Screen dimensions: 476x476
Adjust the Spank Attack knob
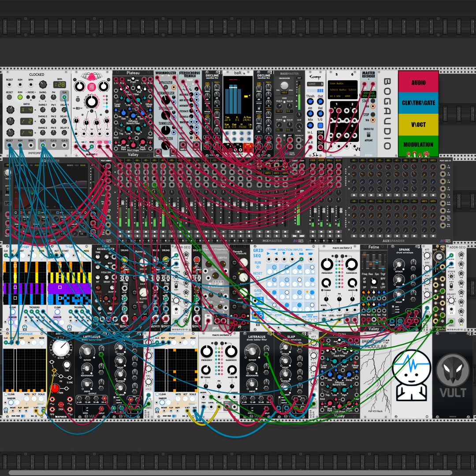point(398,265)
